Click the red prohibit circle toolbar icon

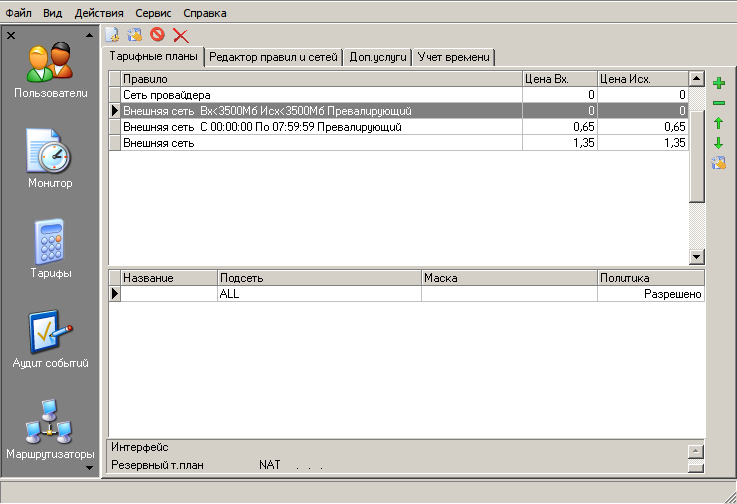pyautogui.click(x=157, y=35)
